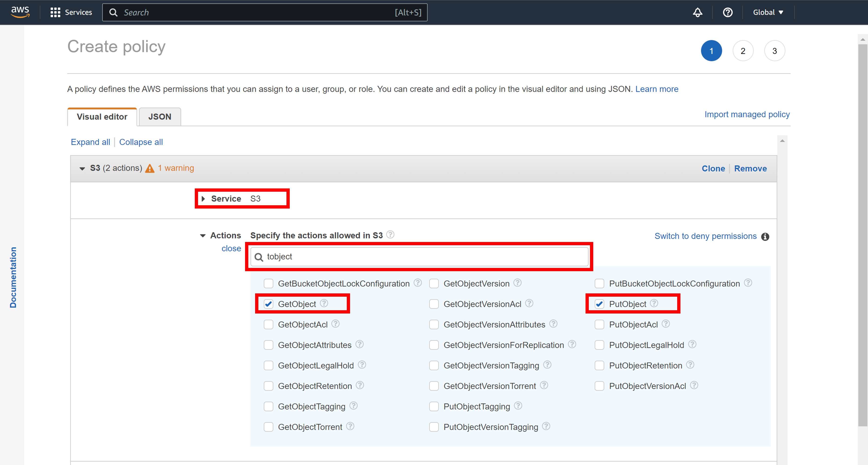Click the info icon beside Switch to deny permissions
Image resolution: width=868 pixels, height=465 pixels.
[x=765, y=237]
